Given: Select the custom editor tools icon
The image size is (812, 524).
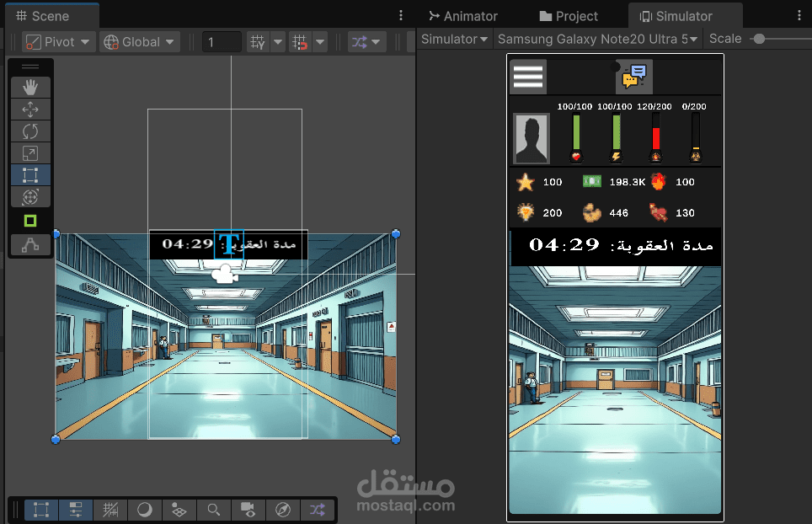Looking at the screenshot, I should [30, 244].
